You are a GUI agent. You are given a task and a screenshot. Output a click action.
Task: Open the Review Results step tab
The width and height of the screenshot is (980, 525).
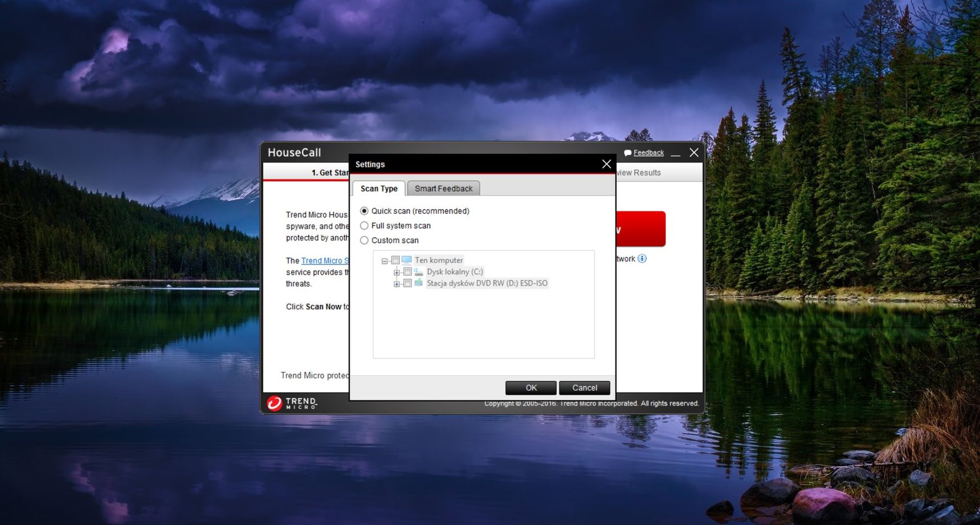click(639, 173)
